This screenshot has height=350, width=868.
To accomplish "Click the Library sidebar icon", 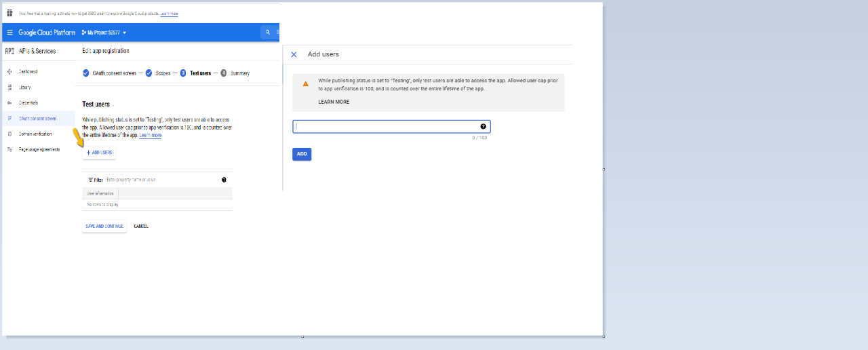I will click(x=9, y=87).
